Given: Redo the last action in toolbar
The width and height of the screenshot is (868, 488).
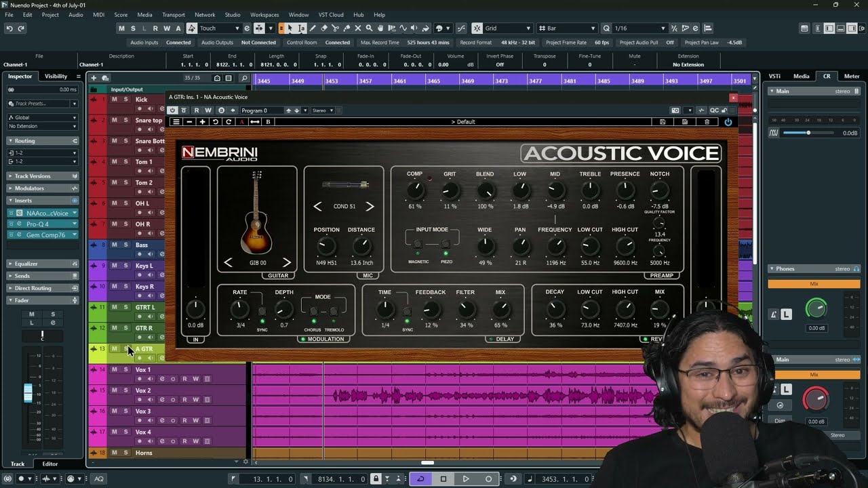Looking at the screenshot, I should pyautogui.click(x=21, y=28).
